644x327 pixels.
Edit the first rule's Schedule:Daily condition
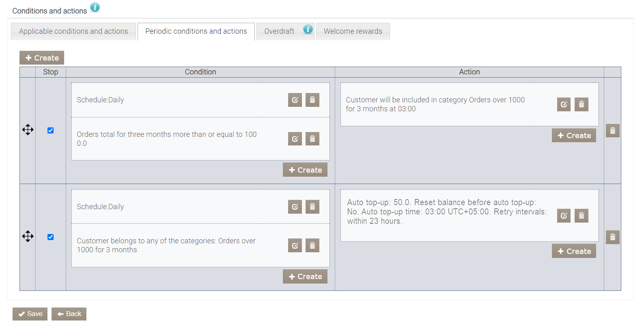click(295, 100)
